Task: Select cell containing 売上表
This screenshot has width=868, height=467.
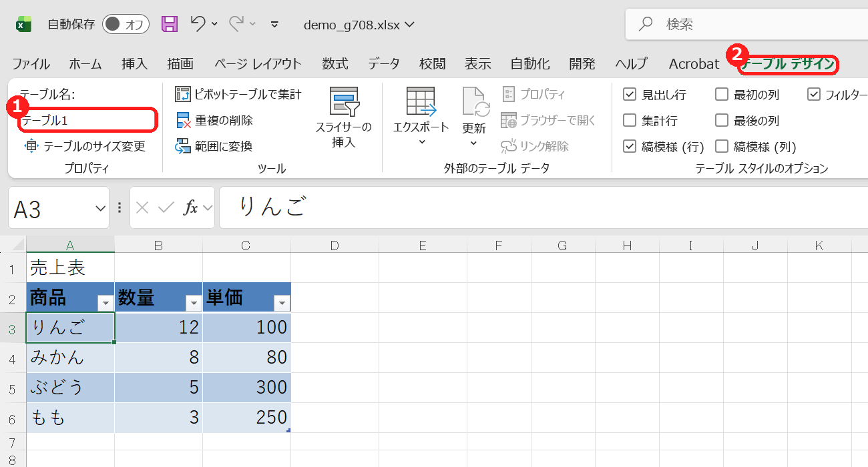Action: [70, 268]
